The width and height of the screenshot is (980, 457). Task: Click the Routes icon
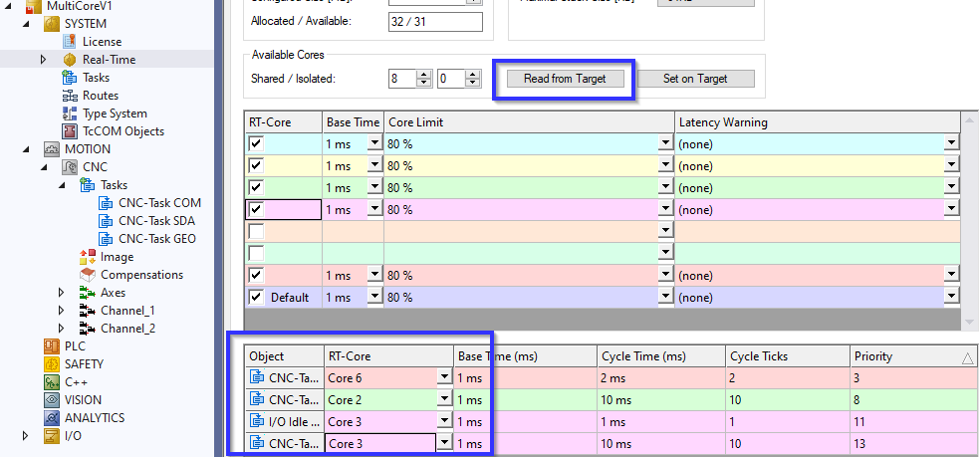(70, 96)
